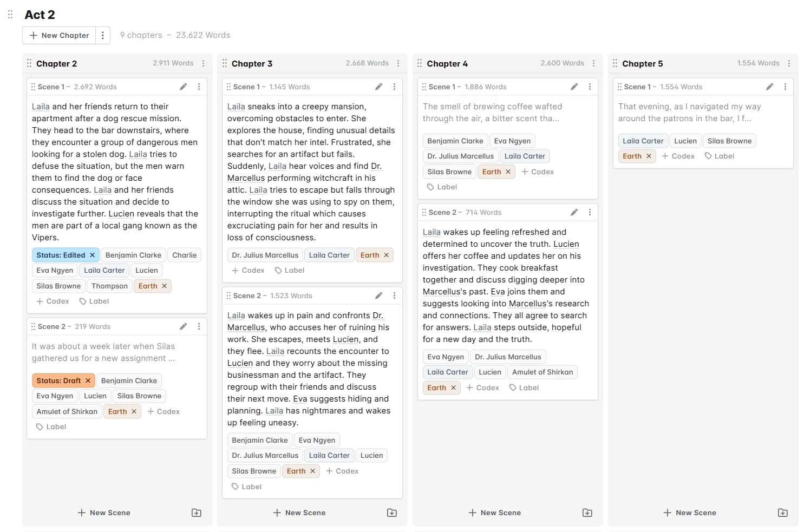
Task: Select the Amulet of Shirkan chip in Chapter 4
Action: [x=542, y=372]
